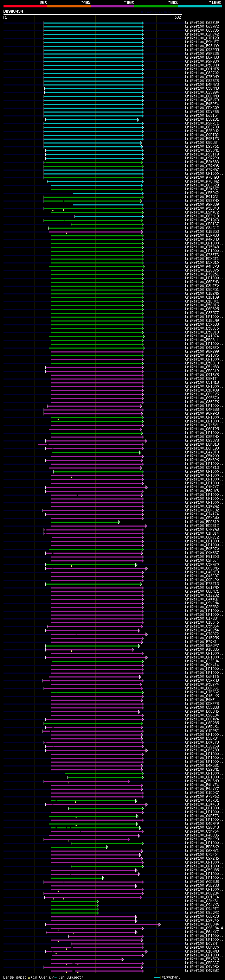Click the =100char. scale legend

tap(167, 977)
